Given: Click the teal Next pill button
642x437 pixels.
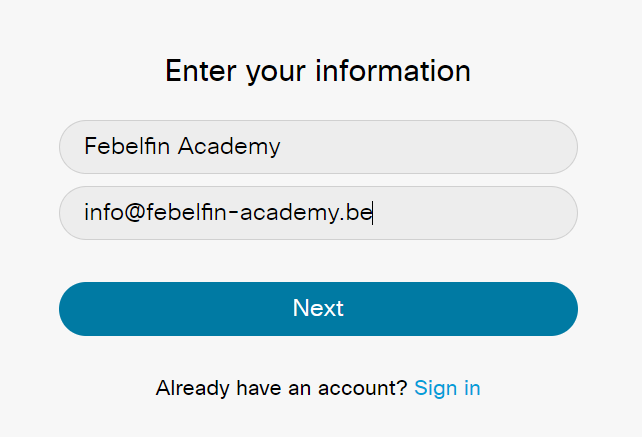Looking at the screenshot, I should 319,309.
